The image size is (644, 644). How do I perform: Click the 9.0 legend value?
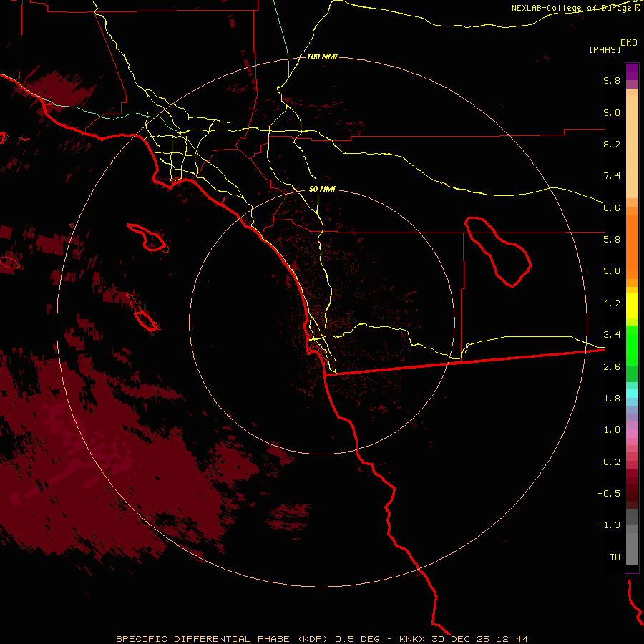pyautogui.click(x=612, y=112)
